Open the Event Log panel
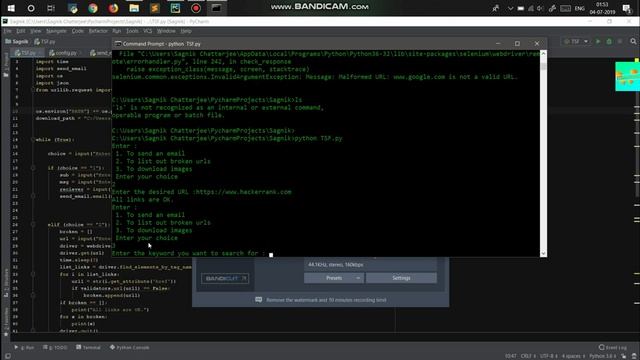The width and height of the screenshot is (640, 360). [x=613, y=347]
